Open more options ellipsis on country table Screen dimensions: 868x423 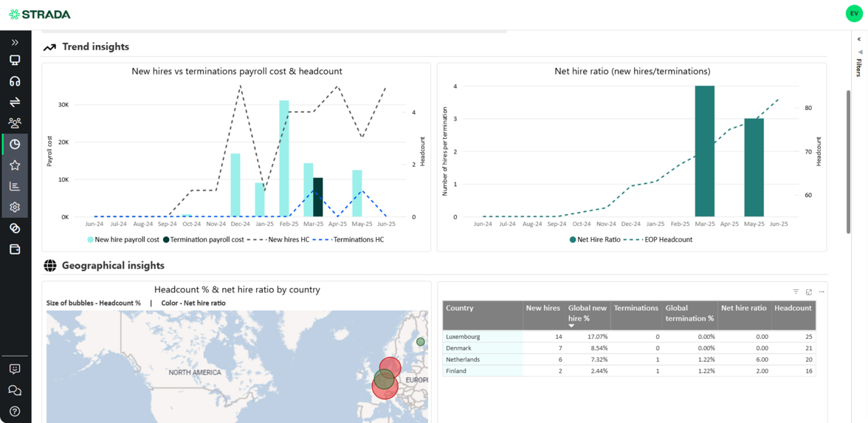[821, 292]
